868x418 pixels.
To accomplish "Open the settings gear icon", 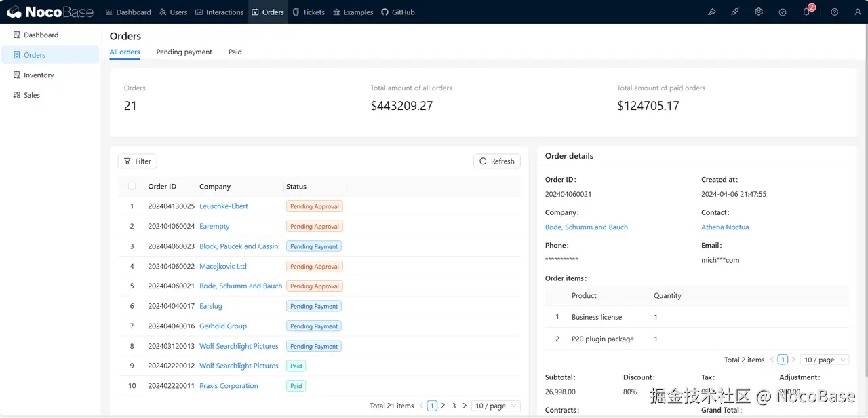I will [759, 12].
